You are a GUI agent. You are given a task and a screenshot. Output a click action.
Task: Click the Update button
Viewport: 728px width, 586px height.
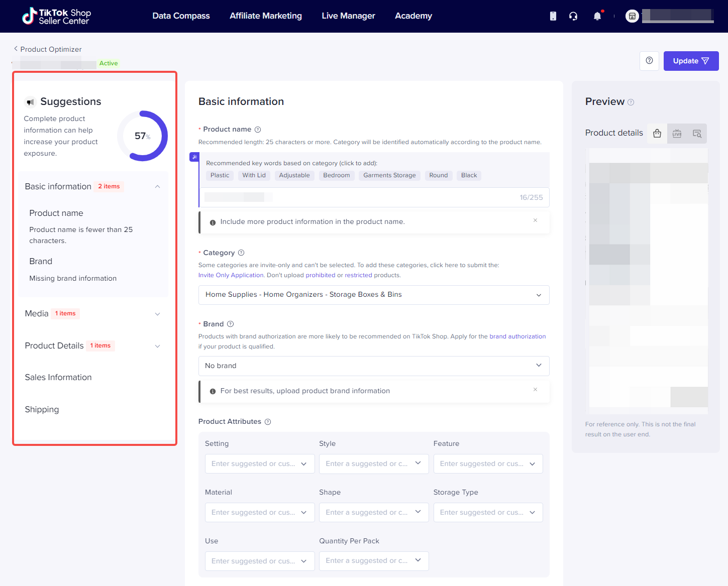coord(691,61)
